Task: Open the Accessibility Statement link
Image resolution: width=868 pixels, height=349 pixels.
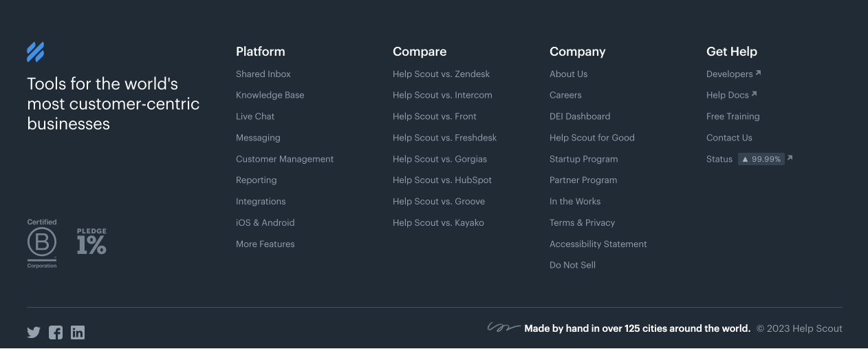Action: click(x=598, y=244)
